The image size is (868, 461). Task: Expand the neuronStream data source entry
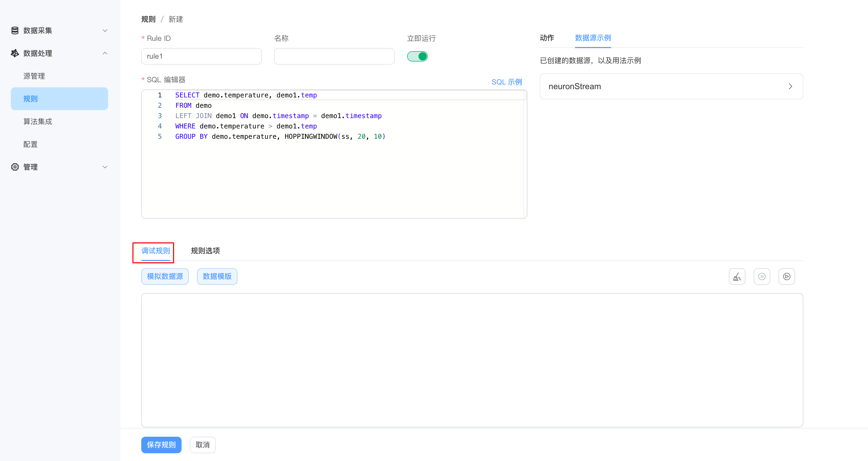(790, 86)
